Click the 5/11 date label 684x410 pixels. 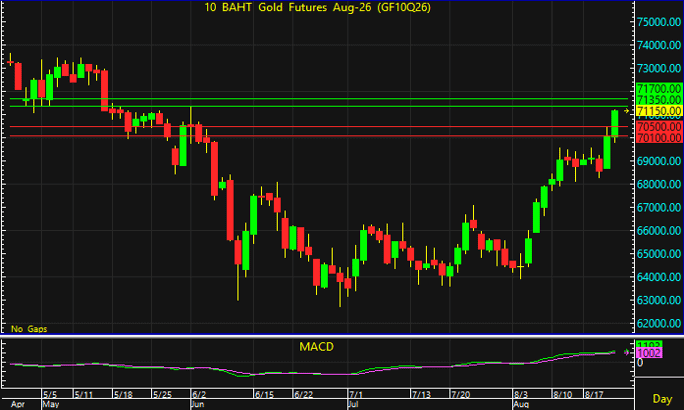pos(83,394)
